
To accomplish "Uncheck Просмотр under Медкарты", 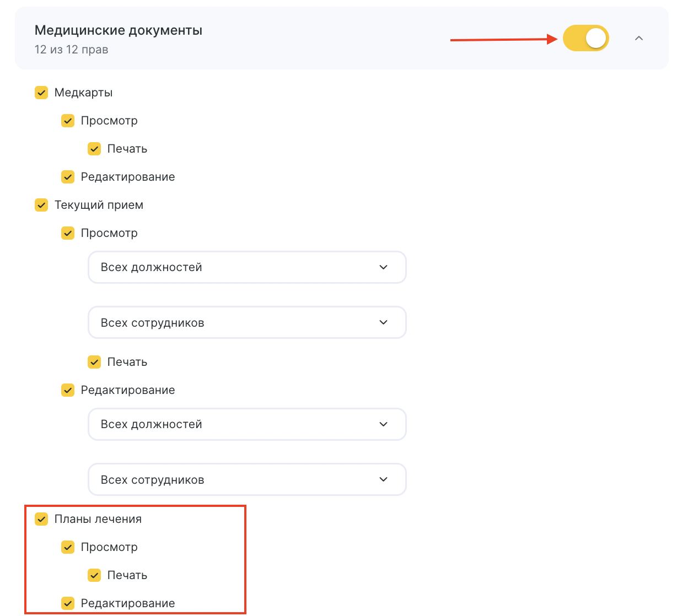I will tap(68, 121).
